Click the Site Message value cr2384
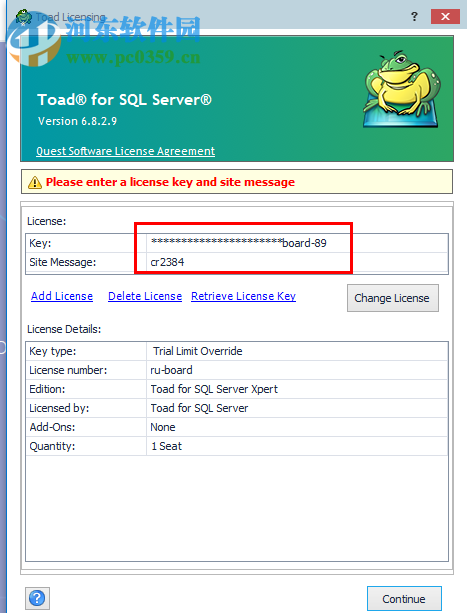 click(167, 262)
